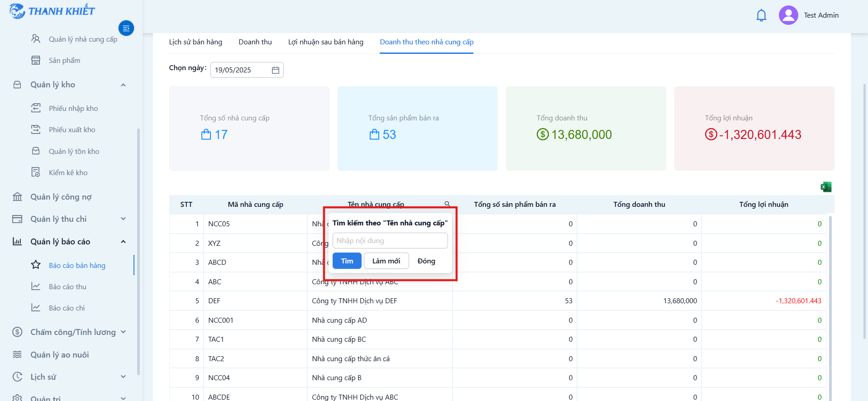Toggle the sidebar collapse button

[126, 28]
